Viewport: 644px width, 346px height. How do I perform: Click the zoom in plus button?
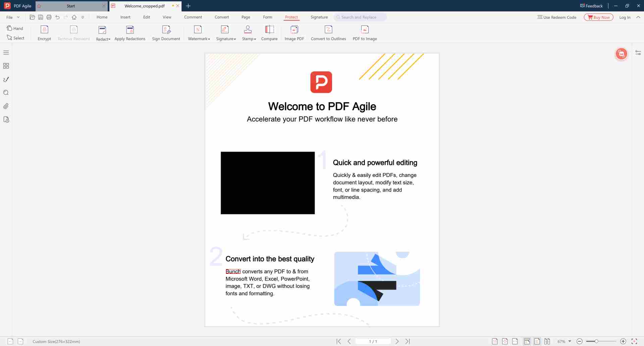(x=623, y=341)
